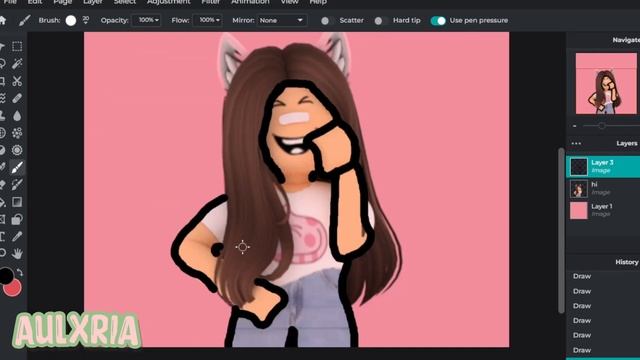The height and width of the screenshot is (360, 640).
Task: Select the Clone stamp tool
Action: [2, 116]
